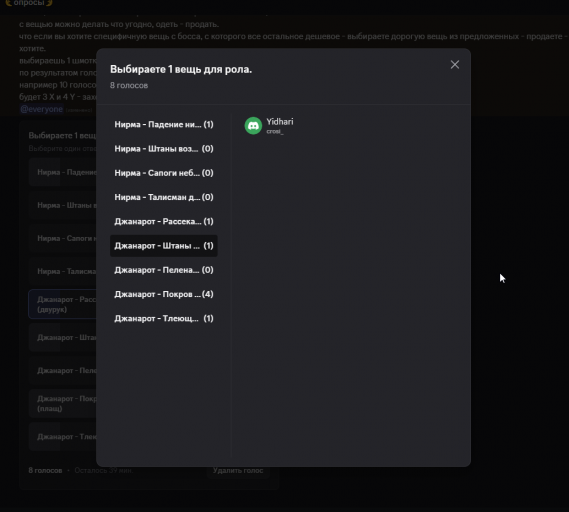The image size is (569, 512).
Task: Close the poll voters dialog
Action: [x=455, y=65]
